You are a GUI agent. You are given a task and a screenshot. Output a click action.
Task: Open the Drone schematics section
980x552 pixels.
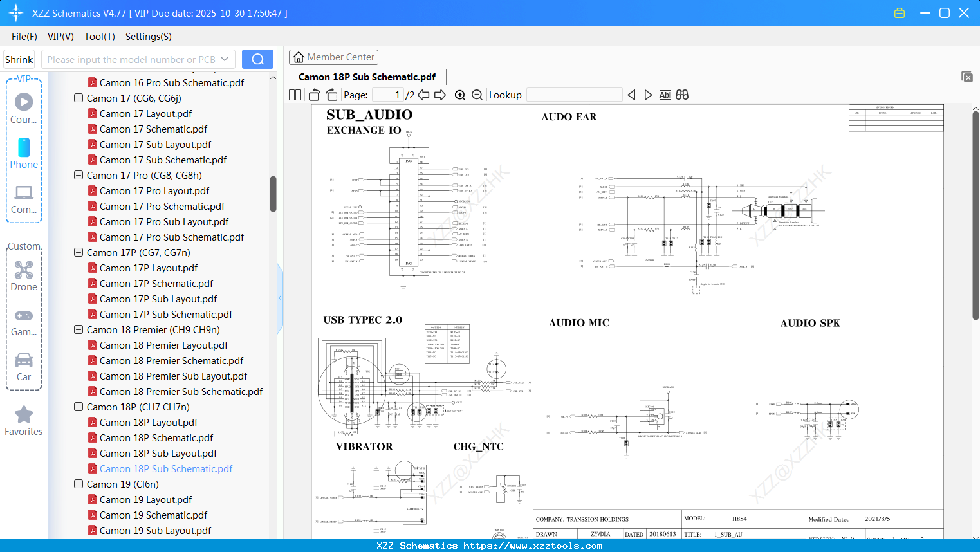pyautogui.click(x=24, y=275)
